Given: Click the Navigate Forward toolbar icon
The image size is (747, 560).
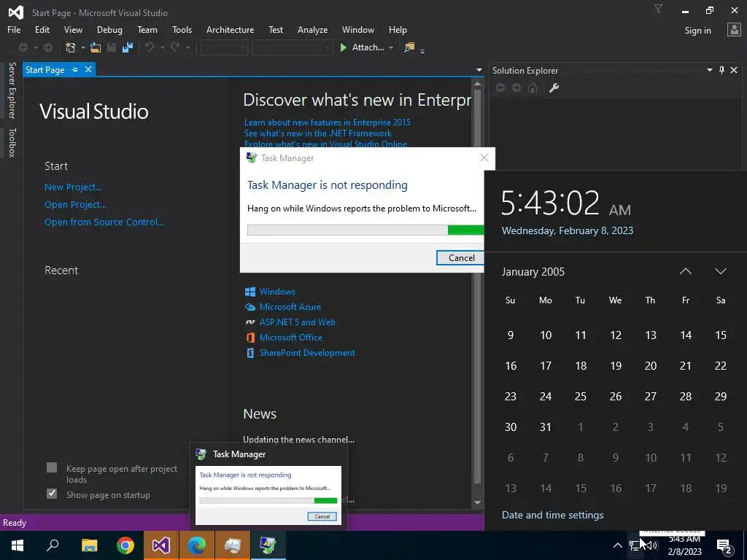Looking at the screenshot, I should [x=48, y=47].
